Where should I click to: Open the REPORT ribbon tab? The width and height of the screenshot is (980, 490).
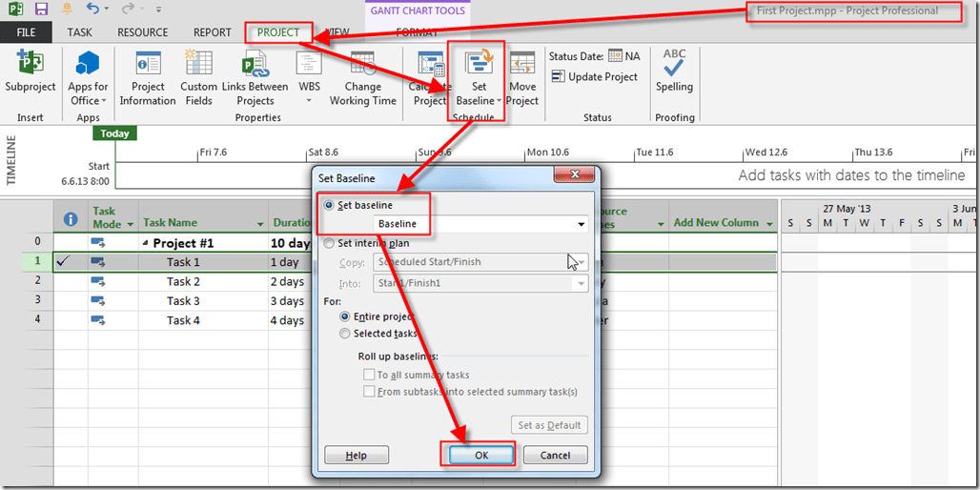click(212, 32)
